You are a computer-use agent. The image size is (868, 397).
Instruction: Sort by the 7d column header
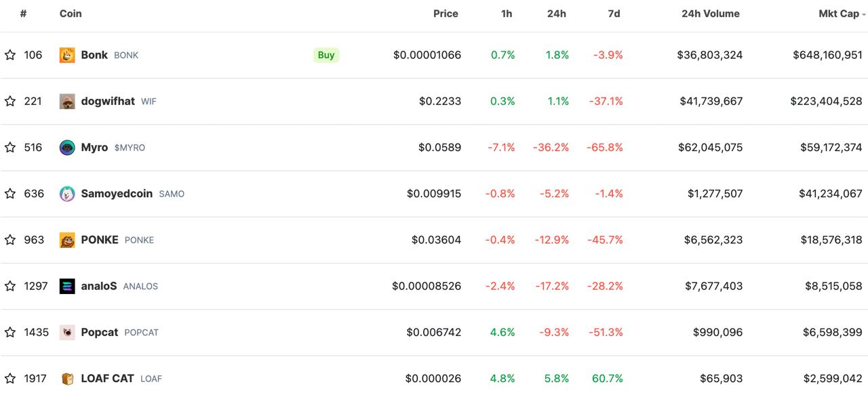click(613, 14)
